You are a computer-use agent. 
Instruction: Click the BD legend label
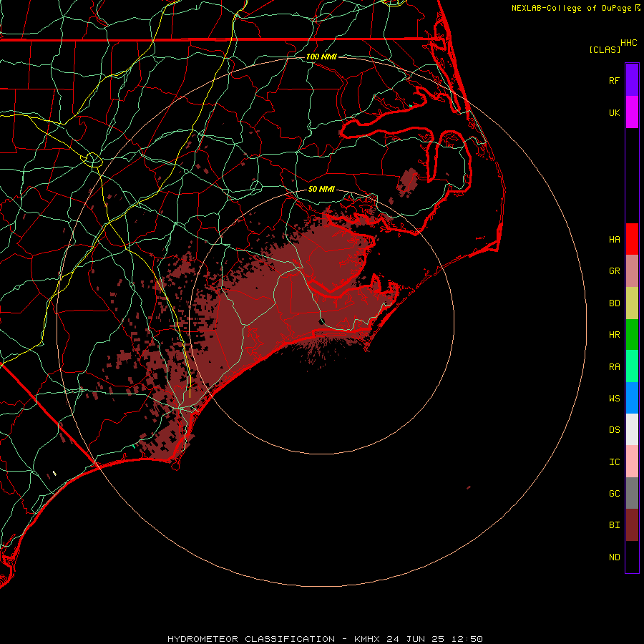[x=614, y=303]
